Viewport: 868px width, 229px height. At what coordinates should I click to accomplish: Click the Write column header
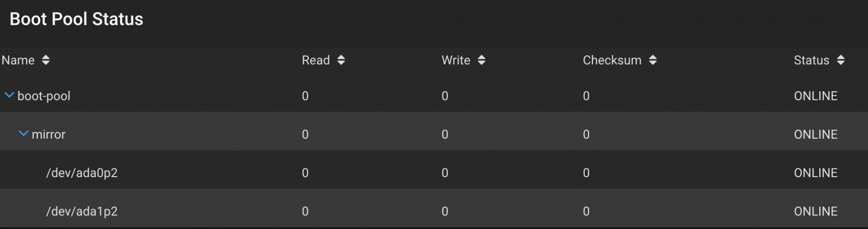click(x=456, y=60)
